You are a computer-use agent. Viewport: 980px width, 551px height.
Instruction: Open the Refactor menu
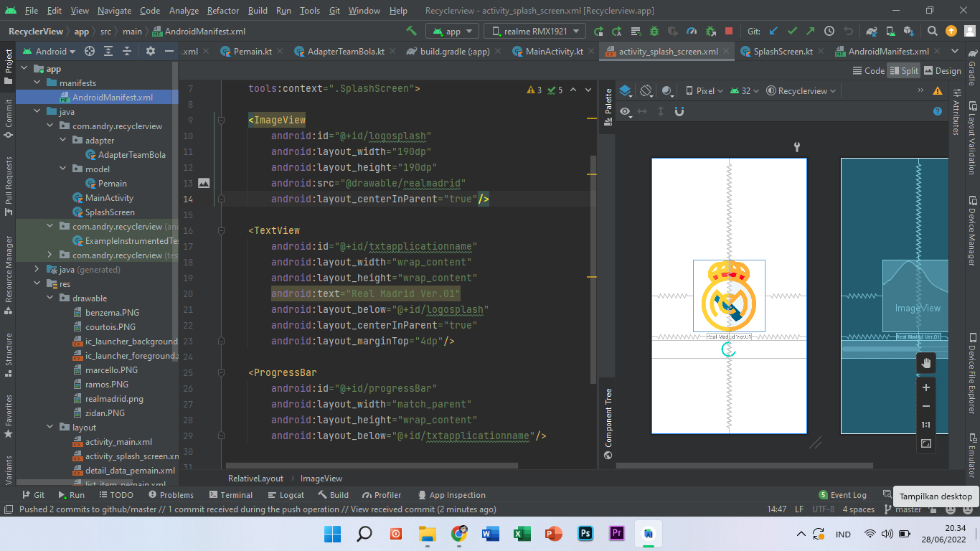tap(223, 11)
